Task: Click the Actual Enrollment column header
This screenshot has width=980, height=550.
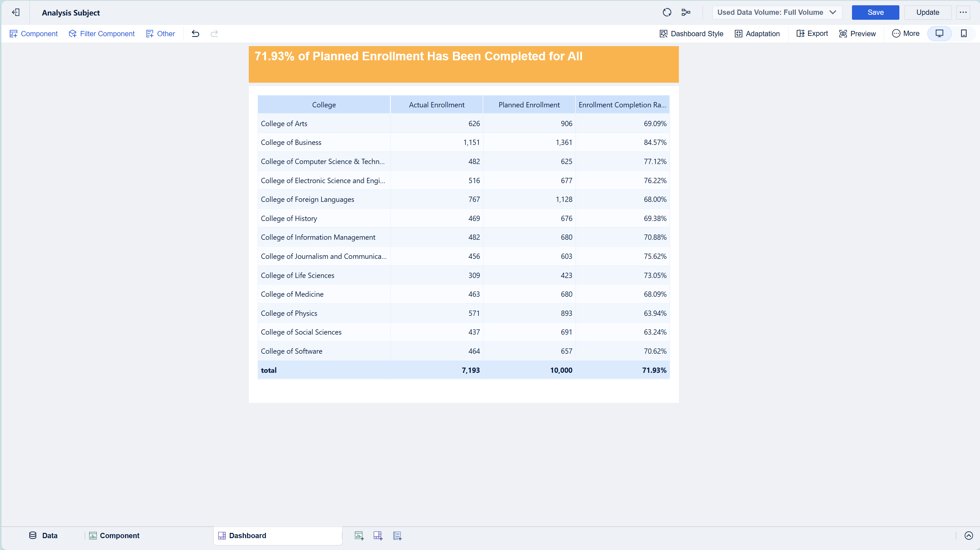Action: pos(436,105)
